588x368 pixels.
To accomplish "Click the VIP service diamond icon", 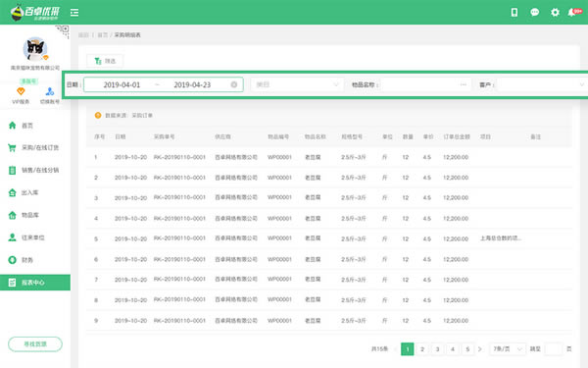I will pos(21,91).
